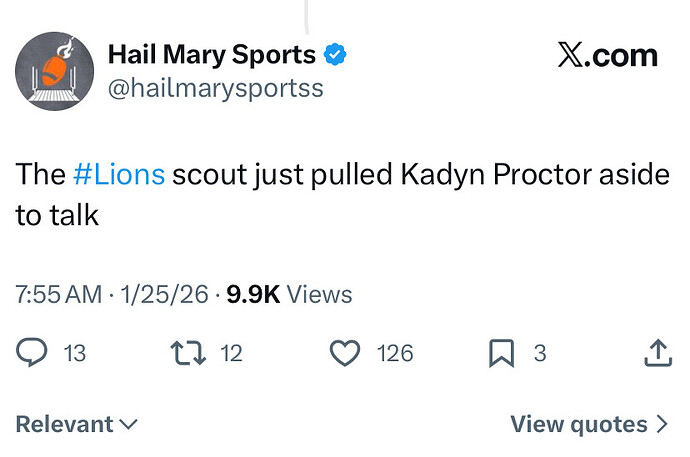690x457 pixels.
Task: Click the 7:55 AM timestamp
Action: [59, 294]
